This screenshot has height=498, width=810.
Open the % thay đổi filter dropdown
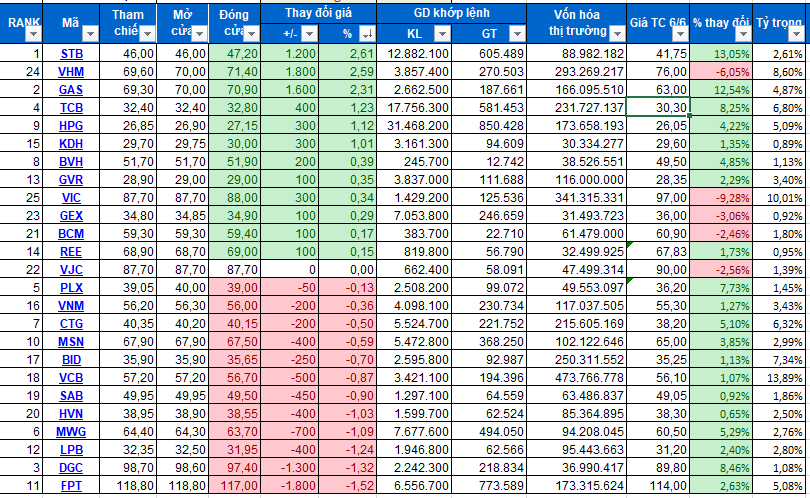coord(743,34)
